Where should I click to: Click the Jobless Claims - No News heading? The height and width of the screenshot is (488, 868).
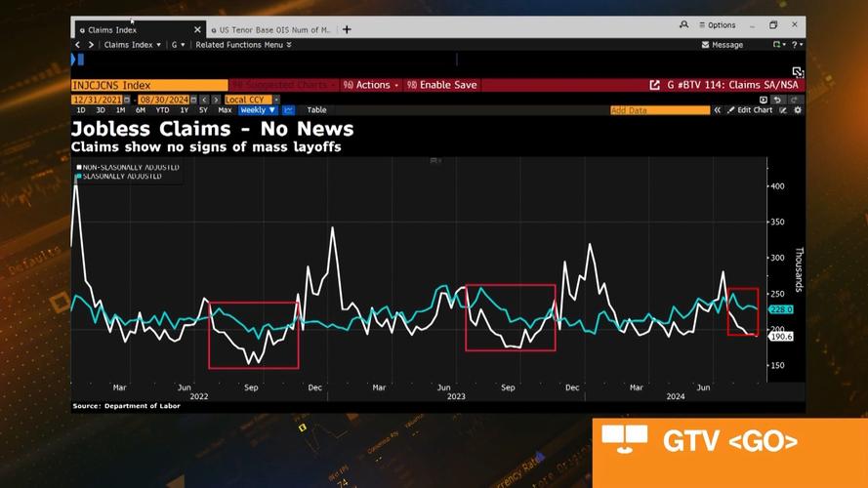(213, 129)
